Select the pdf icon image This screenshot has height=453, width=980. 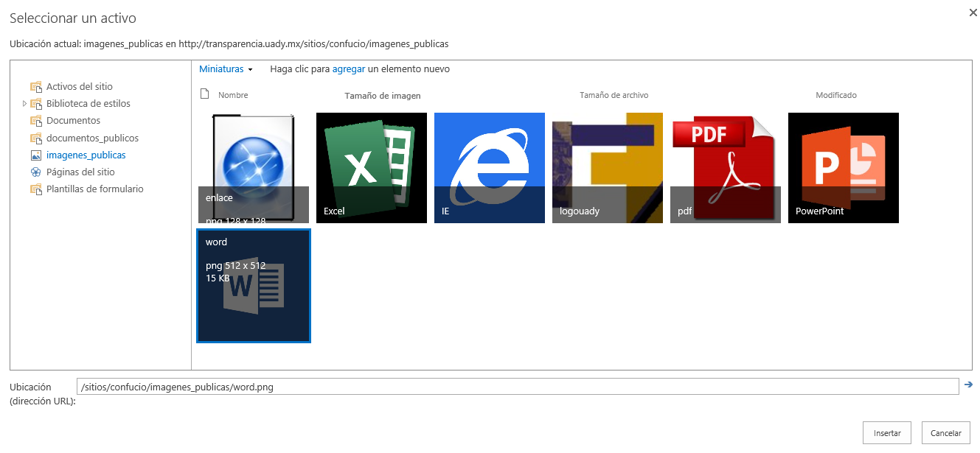point(725,167)
